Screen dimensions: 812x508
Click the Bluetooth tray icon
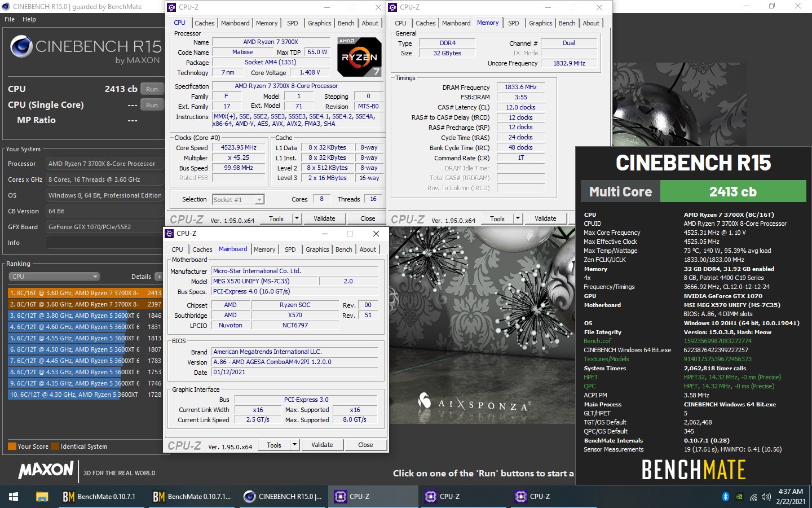click(726, 497)
